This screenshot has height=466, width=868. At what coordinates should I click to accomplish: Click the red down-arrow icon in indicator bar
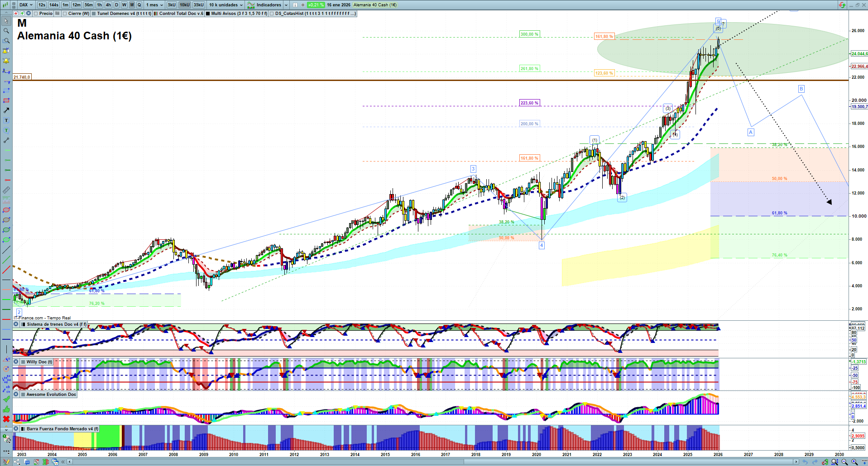(16, 14)
